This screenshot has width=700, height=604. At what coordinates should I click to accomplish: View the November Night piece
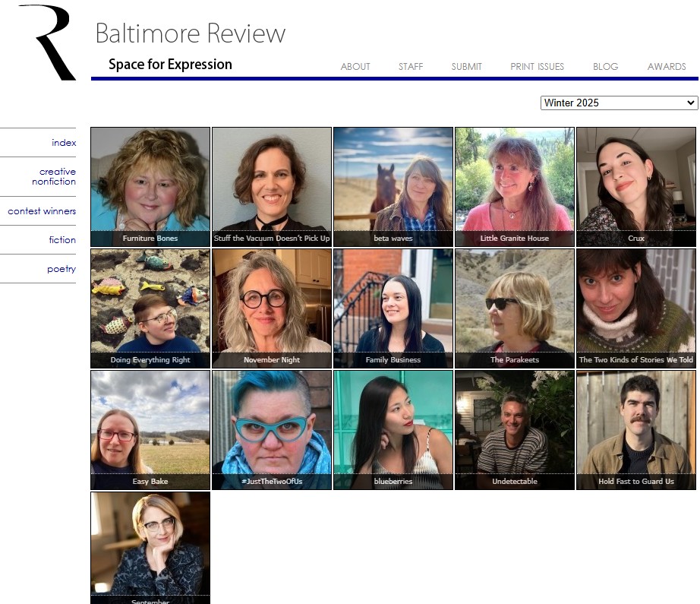coord(272,308)
